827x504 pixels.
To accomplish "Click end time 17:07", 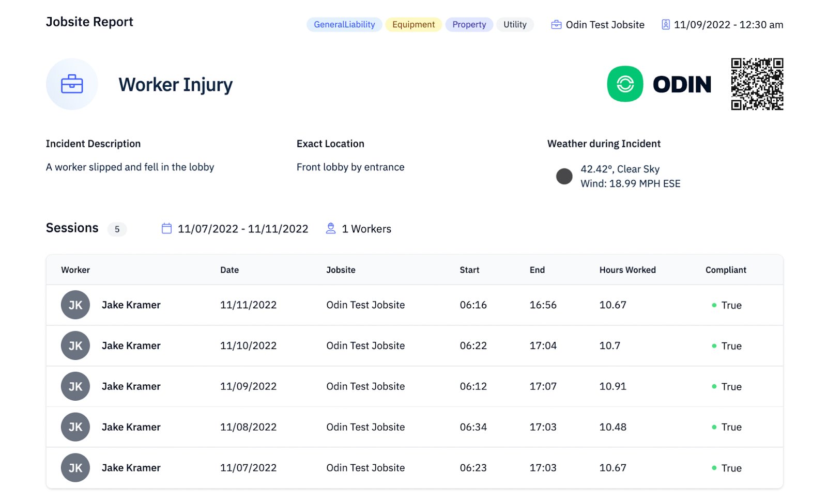I will click(x=543, y=386).
